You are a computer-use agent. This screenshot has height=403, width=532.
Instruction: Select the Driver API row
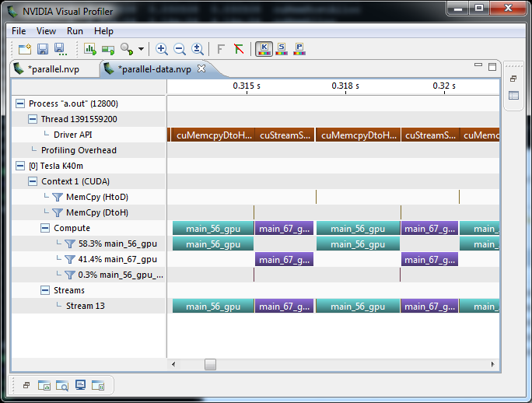click(88, 135)
